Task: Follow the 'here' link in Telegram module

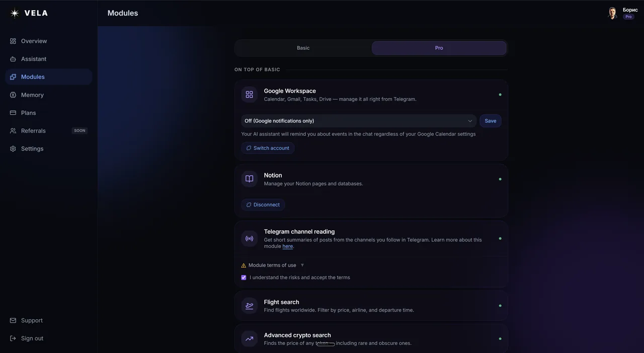Action: tap(288, 246)
